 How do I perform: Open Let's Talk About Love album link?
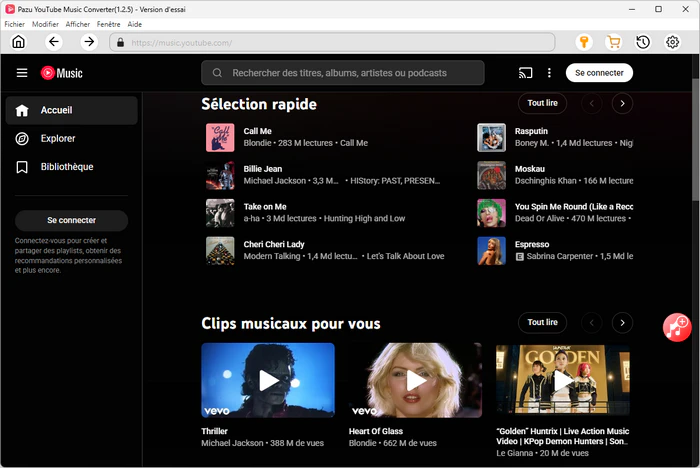pos(405,256)
